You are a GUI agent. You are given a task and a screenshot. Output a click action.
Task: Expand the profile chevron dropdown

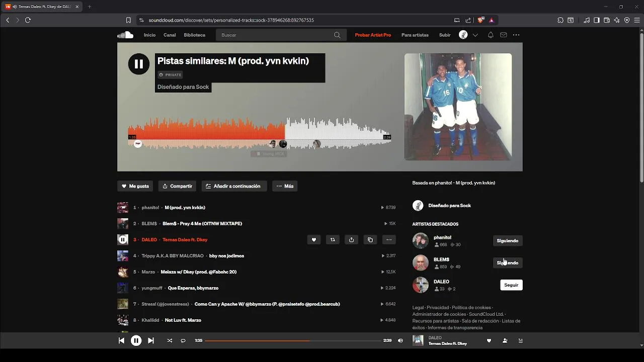click(x=475, y=35)
